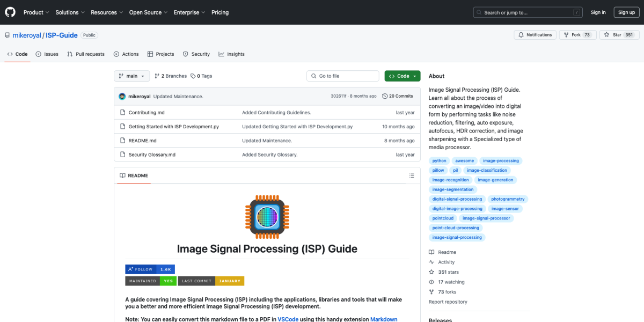Open the README.md file
The image size is (644, 322).
142,141
